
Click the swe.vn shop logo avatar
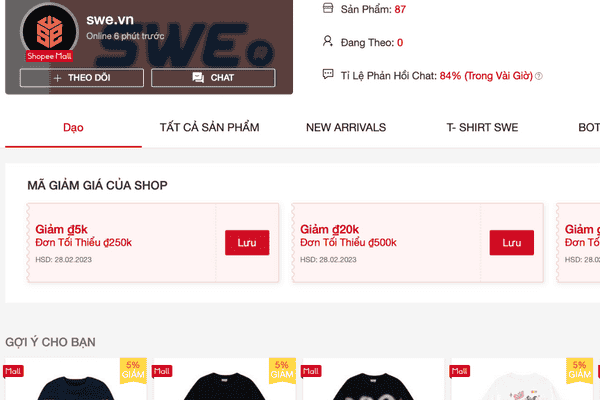49,31
